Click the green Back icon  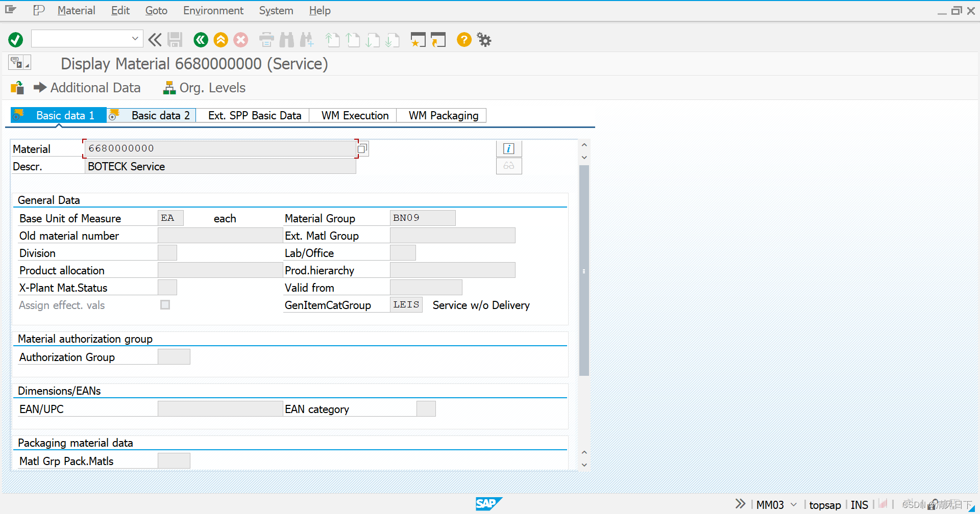(x=201, y=40)
